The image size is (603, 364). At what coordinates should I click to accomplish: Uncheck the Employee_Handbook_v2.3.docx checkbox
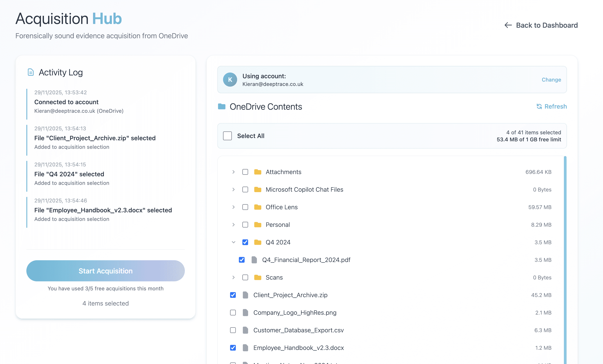[x=233, y=348]
